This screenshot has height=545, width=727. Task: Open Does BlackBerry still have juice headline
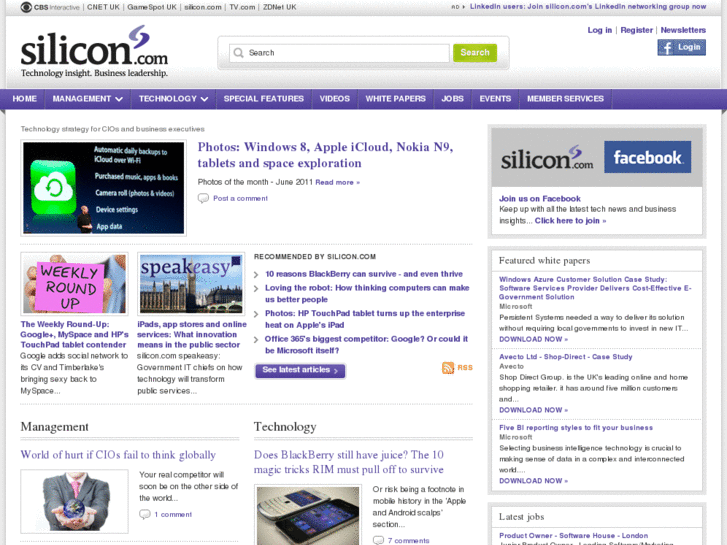[x=349, y=462]
